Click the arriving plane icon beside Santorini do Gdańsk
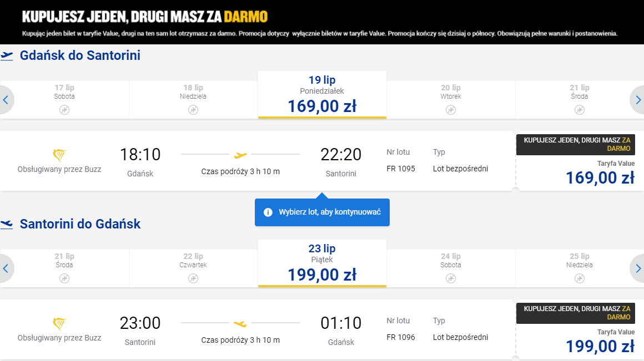Screen dimensions: 644x361 coord(7,225)
